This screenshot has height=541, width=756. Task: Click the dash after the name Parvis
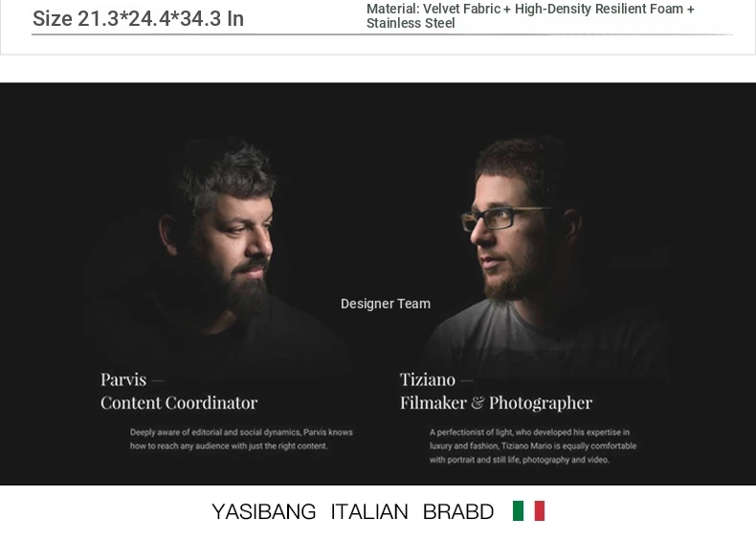[x=158, y=381]
